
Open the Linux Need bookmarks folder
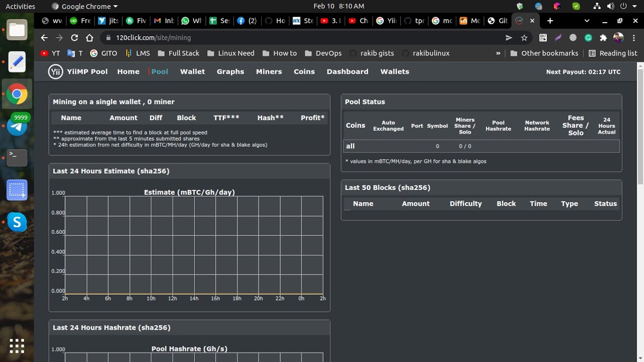[x=230, y=53]
